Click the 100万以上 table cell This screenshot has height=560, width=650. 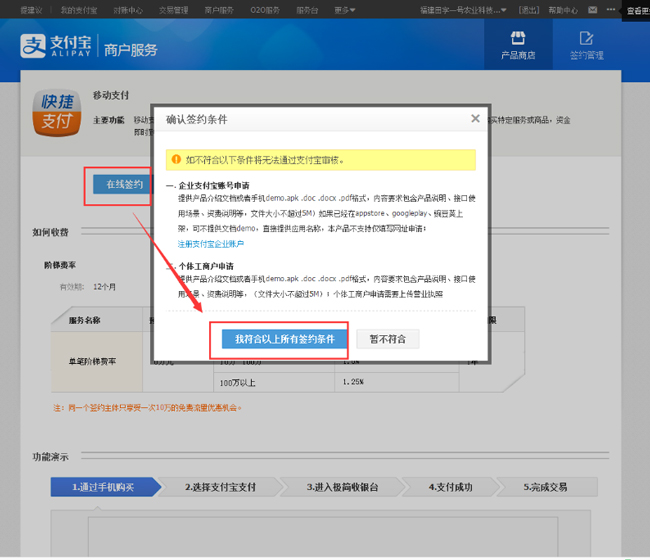coord(274,383)
